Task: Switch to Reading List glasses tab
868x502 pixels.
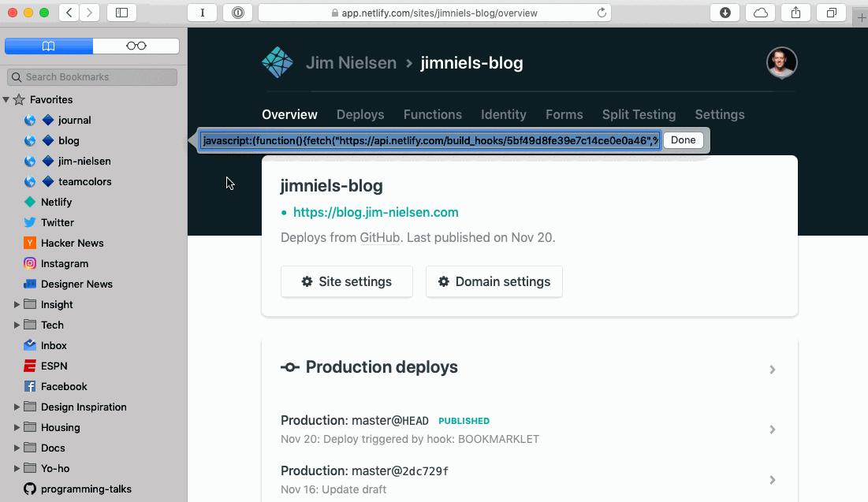Action: [136, 46]
